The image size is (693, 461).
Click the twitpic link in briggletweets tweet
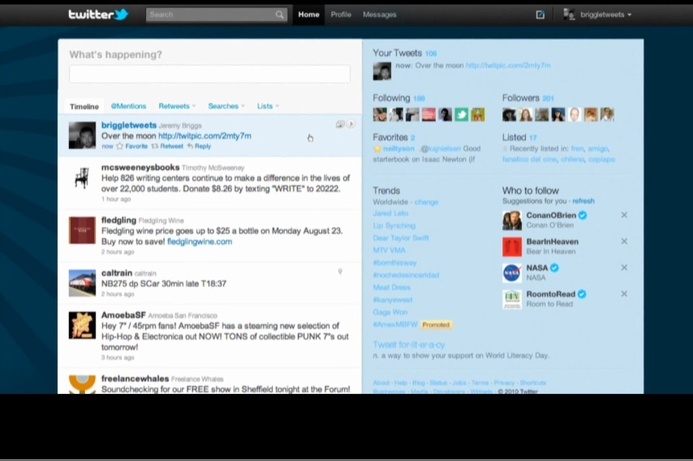click(x=205, y=136)
